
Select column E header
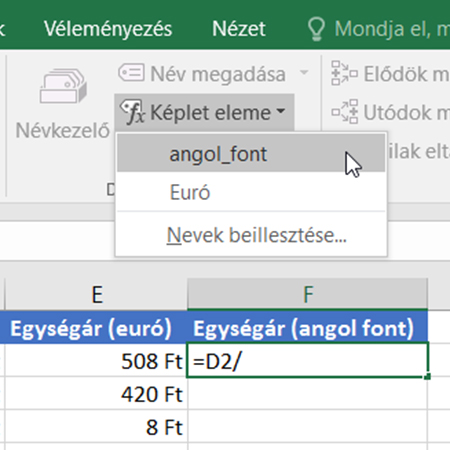click(x=96, y=294)
